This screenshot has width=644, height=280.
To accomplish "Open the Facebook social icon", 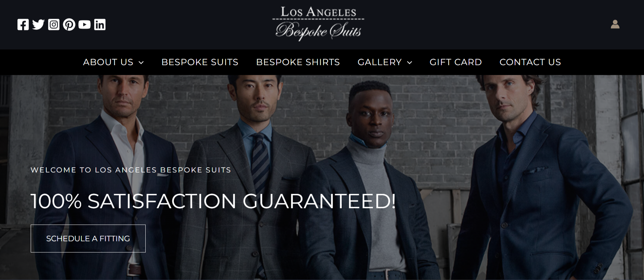I will pyautogui.click(x=23, y=25).
